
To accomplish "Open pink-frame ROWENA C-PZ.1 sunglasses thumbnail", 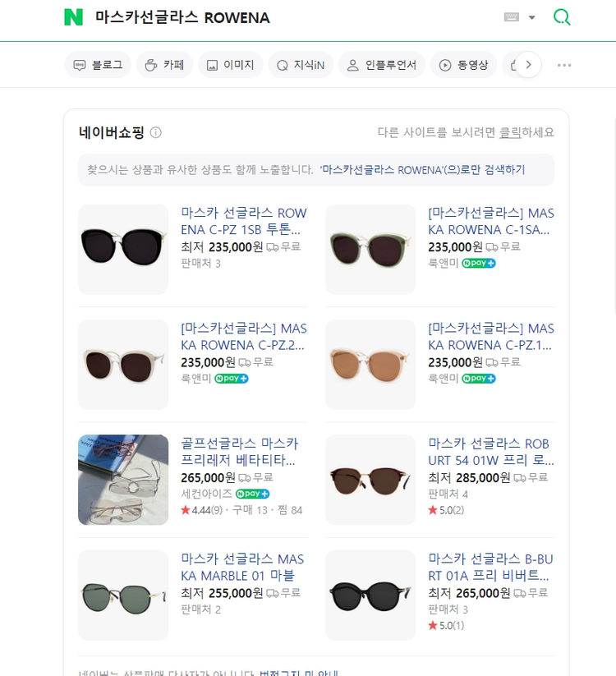I will 370,365.
